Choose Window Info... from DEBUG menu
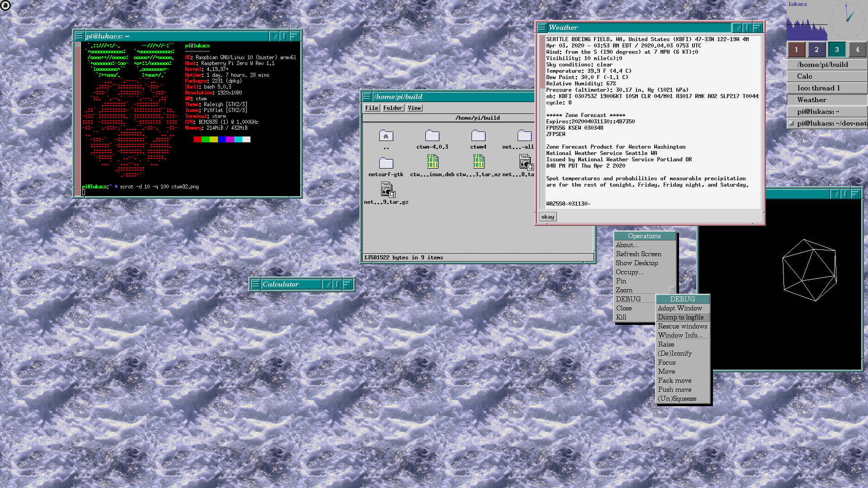 point(680,335)
